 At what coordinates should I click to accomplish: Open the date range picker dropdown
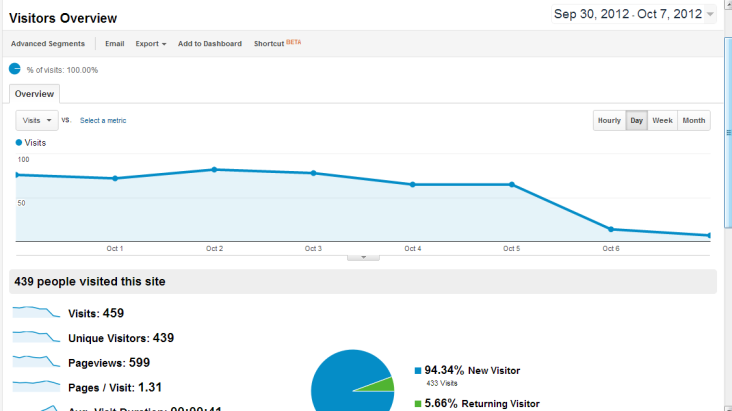click(633, 14)
